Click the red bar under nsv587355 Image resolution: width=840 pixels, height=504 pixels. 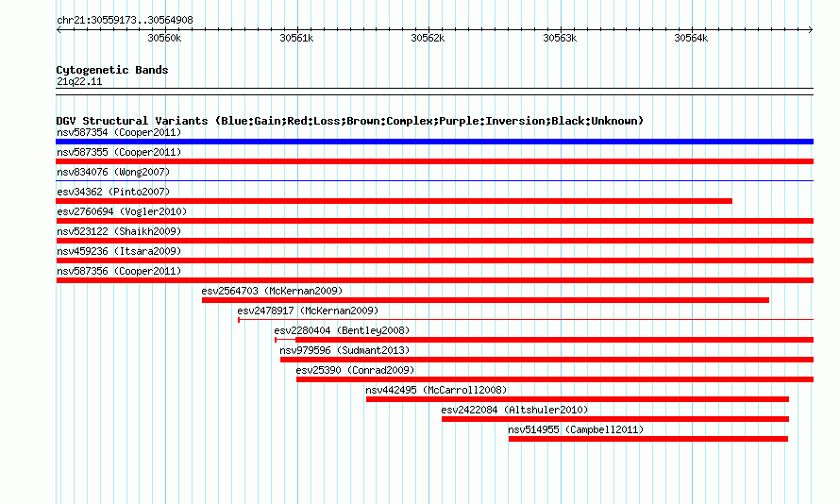(x=434, y=161)
